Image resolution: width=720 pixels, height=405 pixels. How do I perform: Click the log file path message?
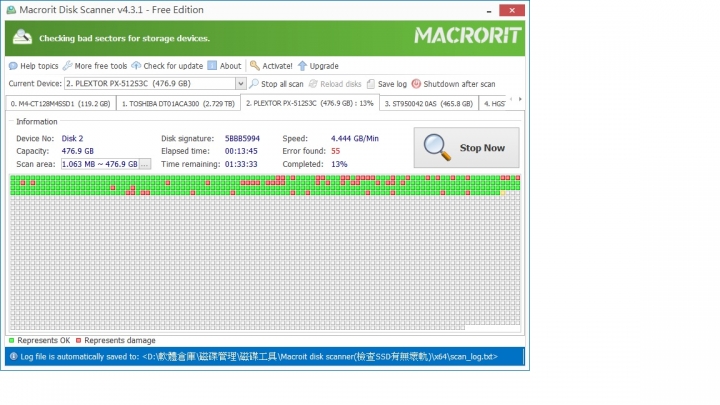(x=259, y=357)
